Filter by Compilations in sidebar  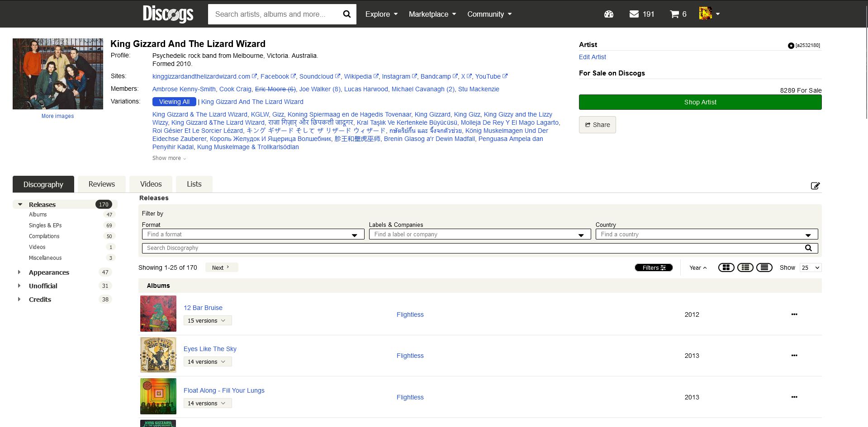[x=44, y=236]
